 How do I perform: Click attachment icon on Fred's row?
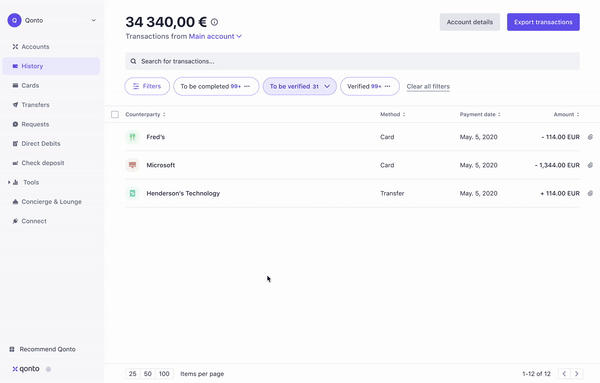590,137
